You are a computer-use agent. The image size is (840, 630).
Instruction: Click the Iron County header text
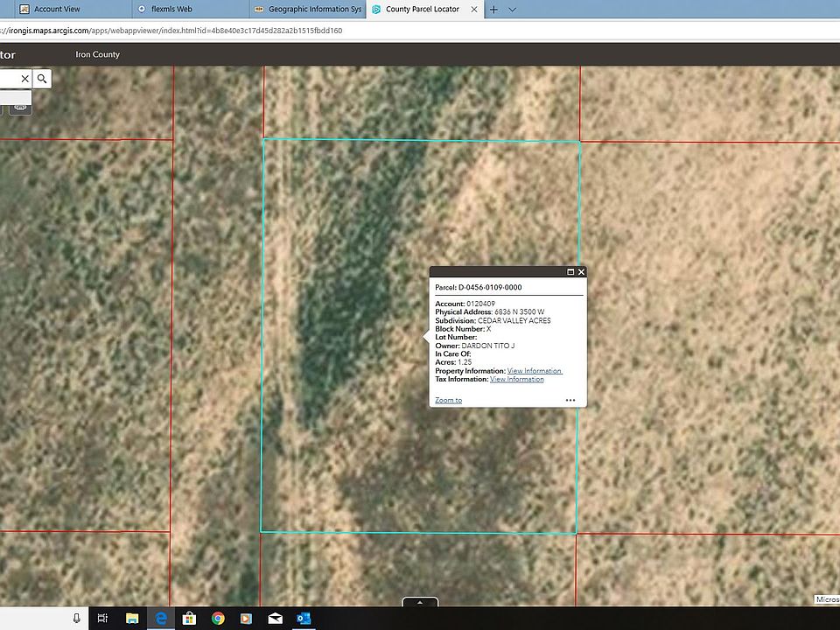tap(97, 54)
